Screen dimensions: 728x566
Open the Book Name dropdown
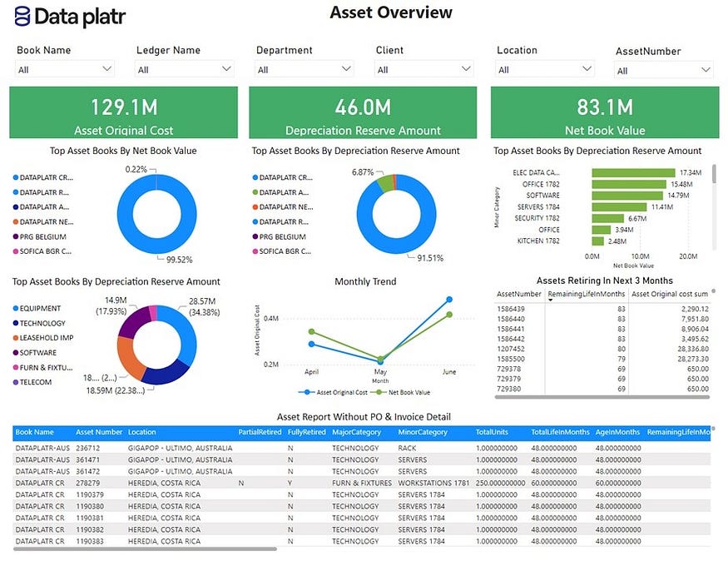[65, 69]
